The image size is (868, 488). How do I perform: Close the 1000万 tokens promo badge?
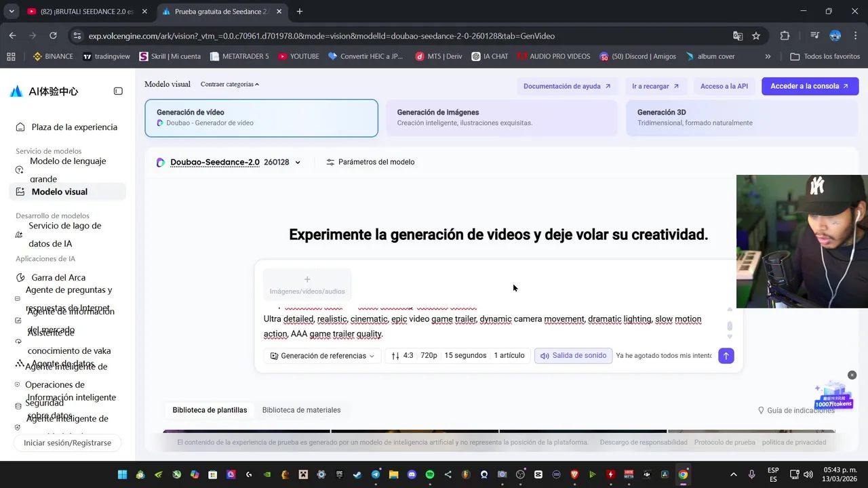pos(852,375)
